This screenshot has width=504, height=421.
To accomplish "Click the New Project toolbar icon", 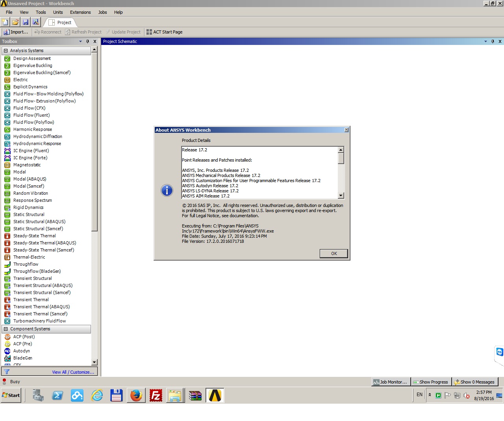I will pyautogui.click(x=5, y=22).
